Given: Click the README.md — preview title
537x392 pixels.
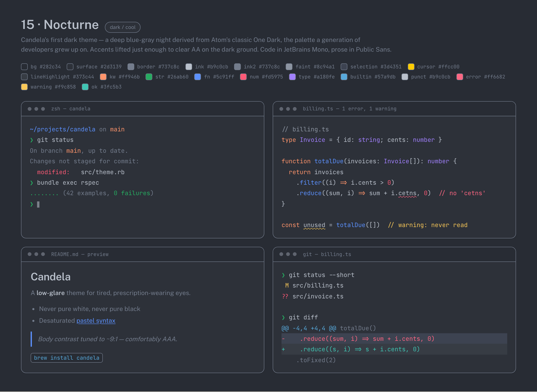Looking at the screenshot, I should coord(80,254).
